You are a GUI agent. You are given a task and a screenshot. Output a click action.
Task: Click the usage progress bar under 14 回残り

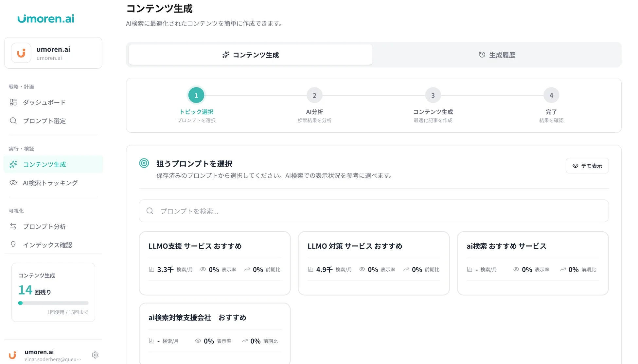[x=53, y=303]
